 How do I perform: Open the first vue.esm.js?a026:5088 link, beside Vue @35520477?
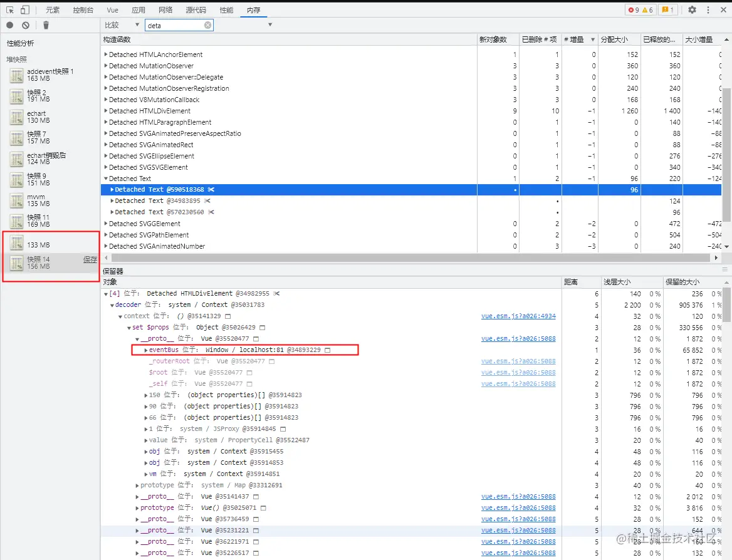click(x=518, y=339)
